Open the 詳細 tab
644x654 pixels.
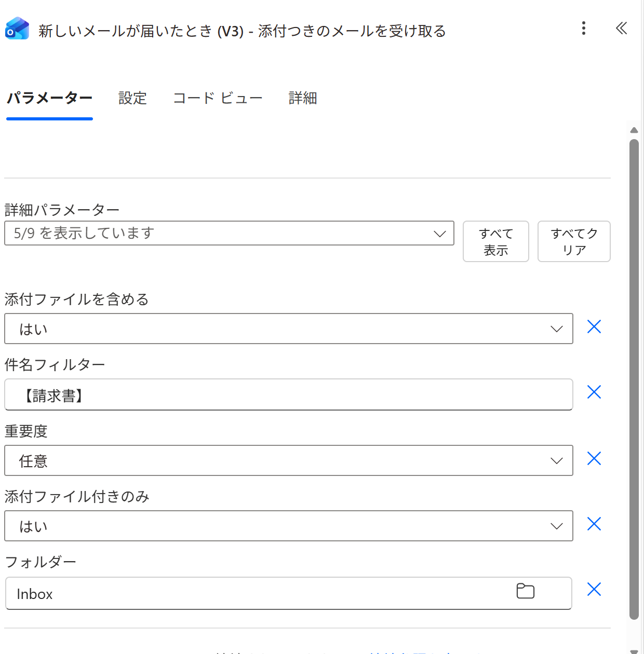pos(303,98)
